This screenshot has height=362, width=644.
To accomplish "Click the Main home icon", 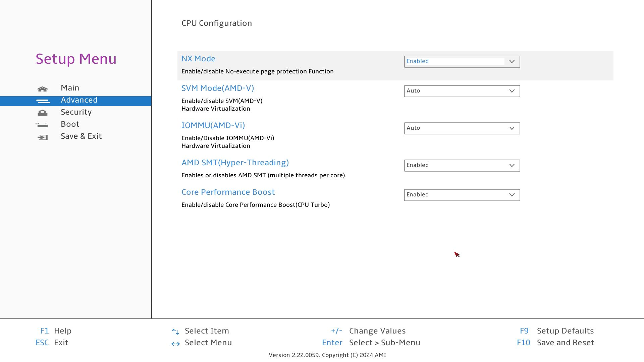I will [43, 89].
